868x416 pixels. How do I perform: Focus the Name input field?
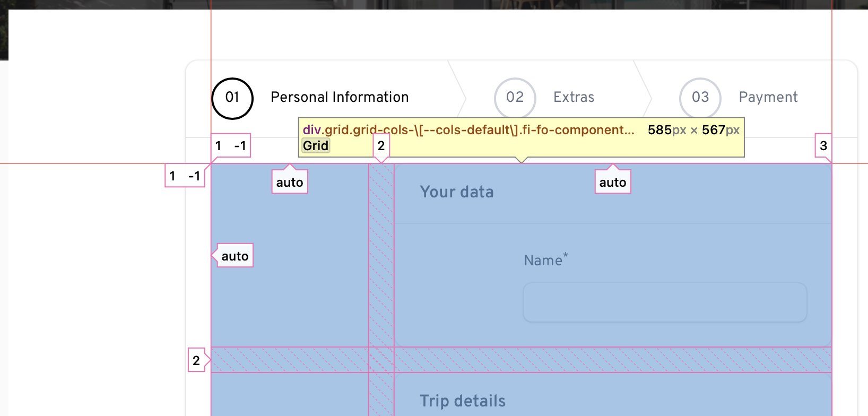coord(664,302)
